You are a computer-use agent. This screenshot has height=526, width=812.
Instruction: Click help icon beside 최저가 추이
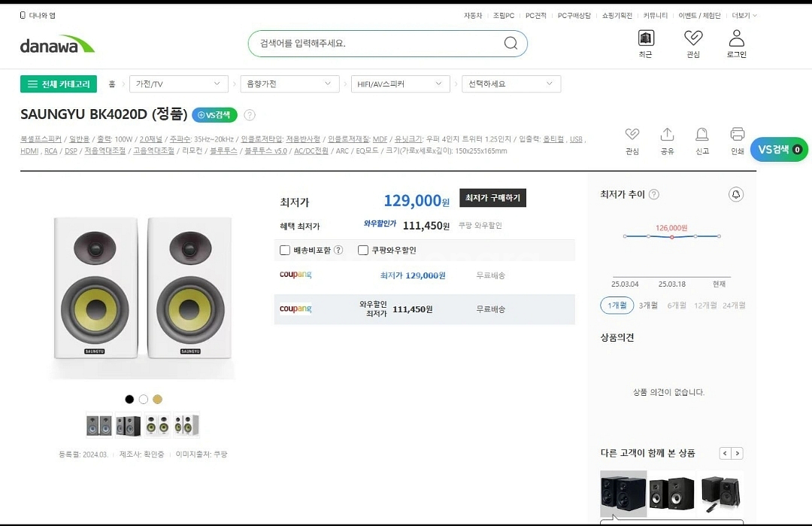pos(654,194)
